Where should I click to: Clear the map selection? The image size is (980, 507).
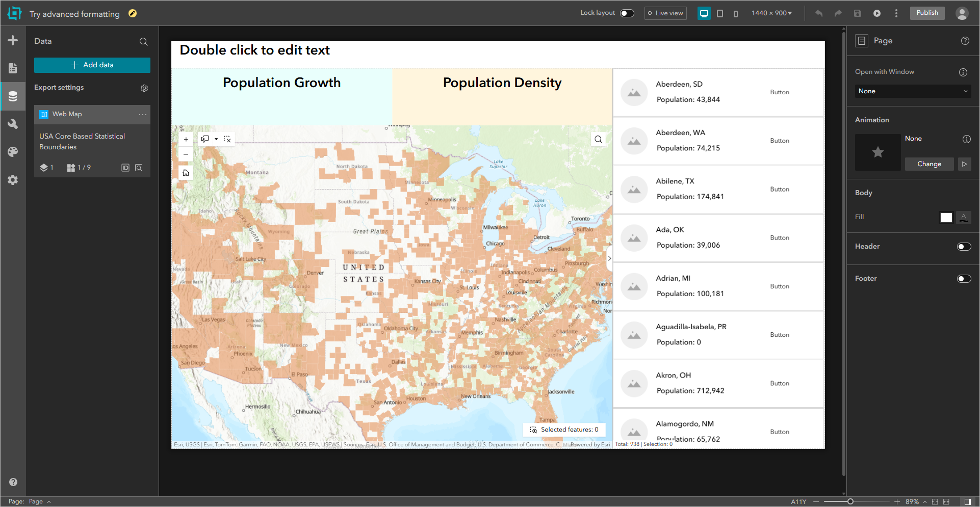(x=227, y=139)
